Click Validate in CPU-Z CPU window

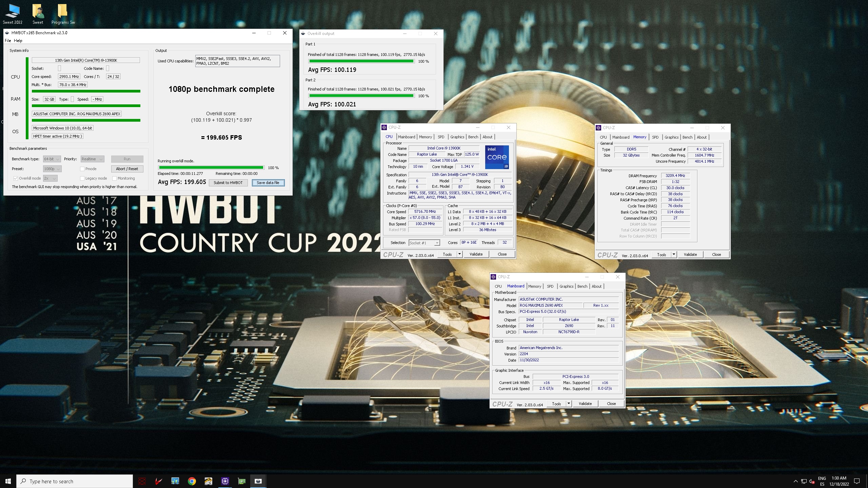click(x=476, y=254)
